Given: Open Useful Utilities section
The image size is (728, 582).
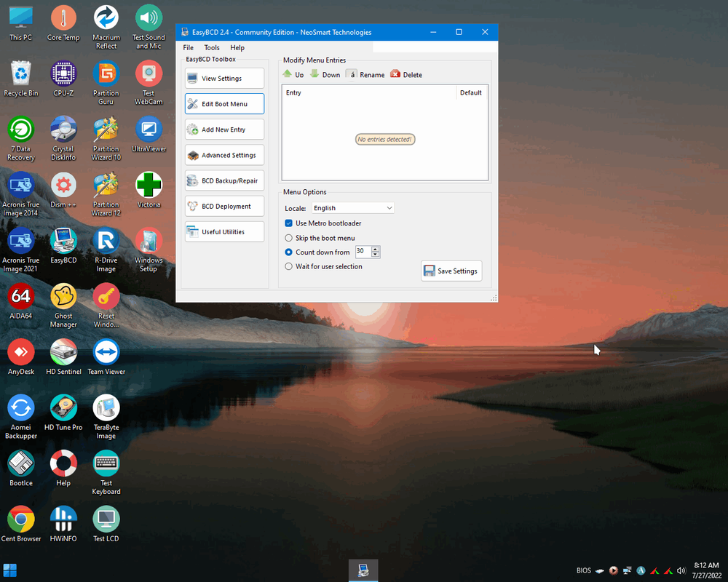Looking at the screenshot, I should pyautogui.click(x=224, y=231).
